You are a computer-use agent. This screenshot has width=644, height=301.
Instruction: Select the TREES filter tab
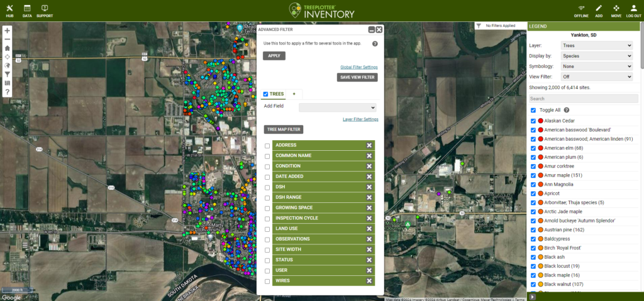coord(273,94)
